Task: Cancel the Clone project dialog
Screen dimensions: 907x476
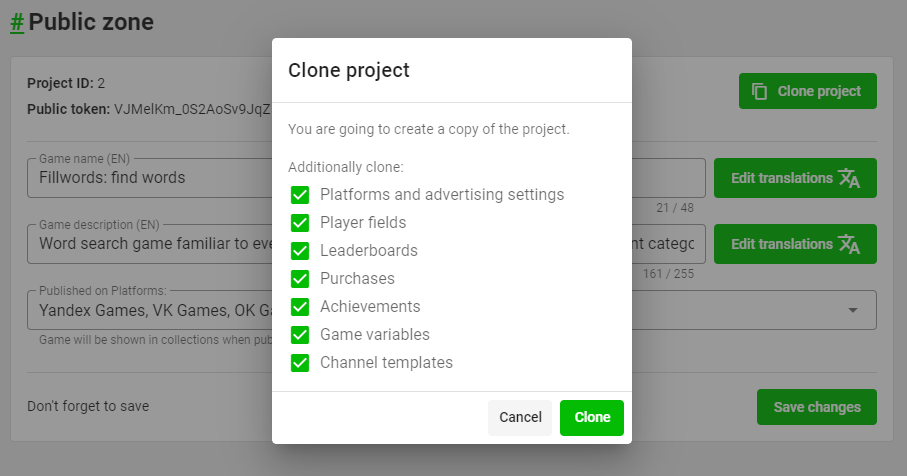Action: pos(520,417)
